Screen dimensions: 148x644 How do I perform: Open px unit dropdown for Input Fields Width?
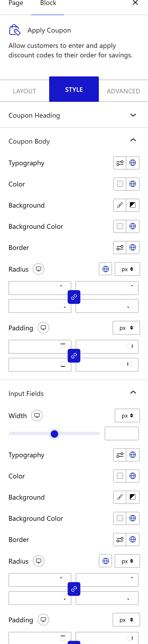click(127, 416)
